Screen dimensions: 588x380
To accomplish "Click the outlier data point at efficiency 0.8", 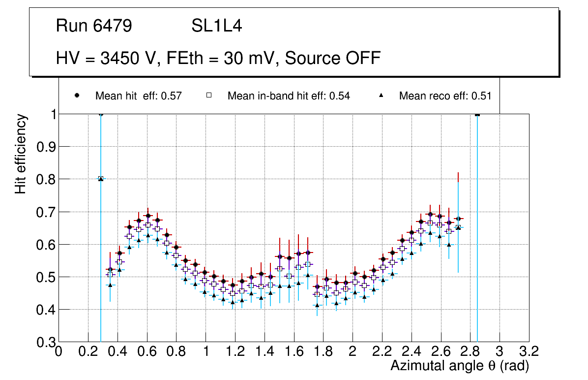I will pos(101,179).
